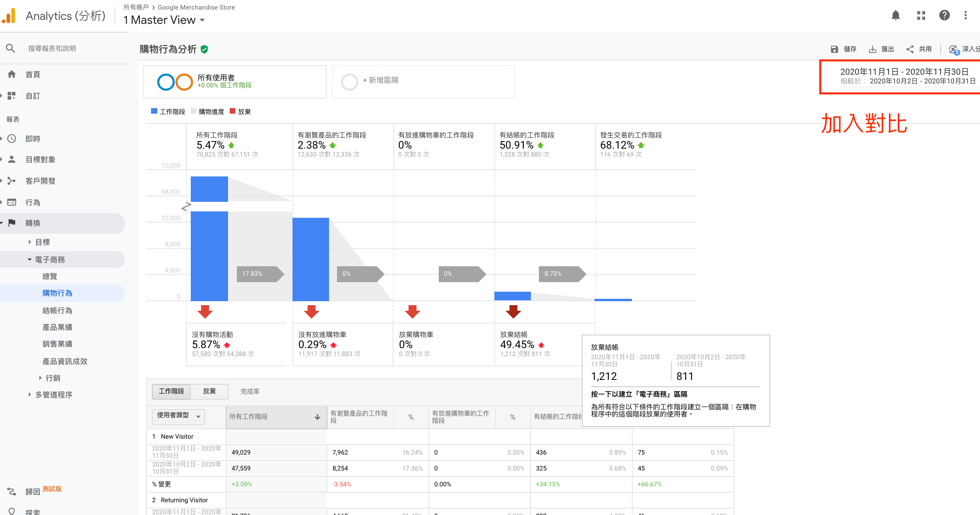Select the 完成率 view
The width and height of the screenshot is (980, 515).
(x=250, y=392)
